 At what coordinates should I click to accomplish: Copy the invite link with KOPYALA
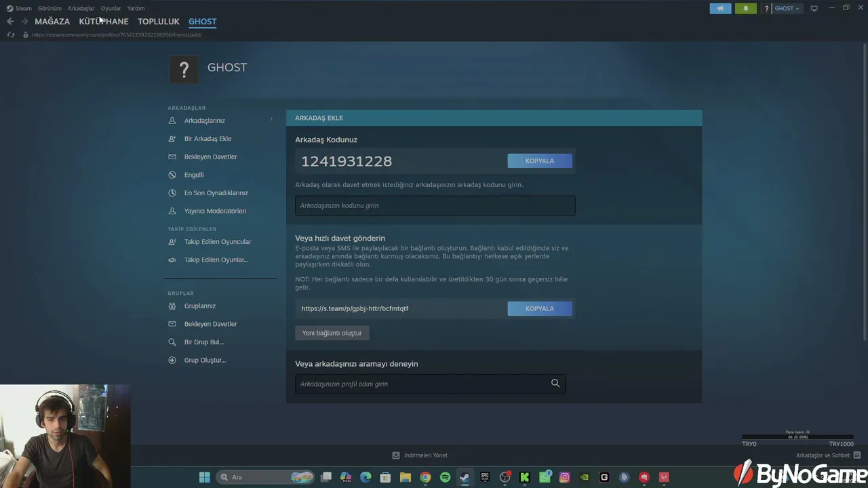(x=540, y=308)
